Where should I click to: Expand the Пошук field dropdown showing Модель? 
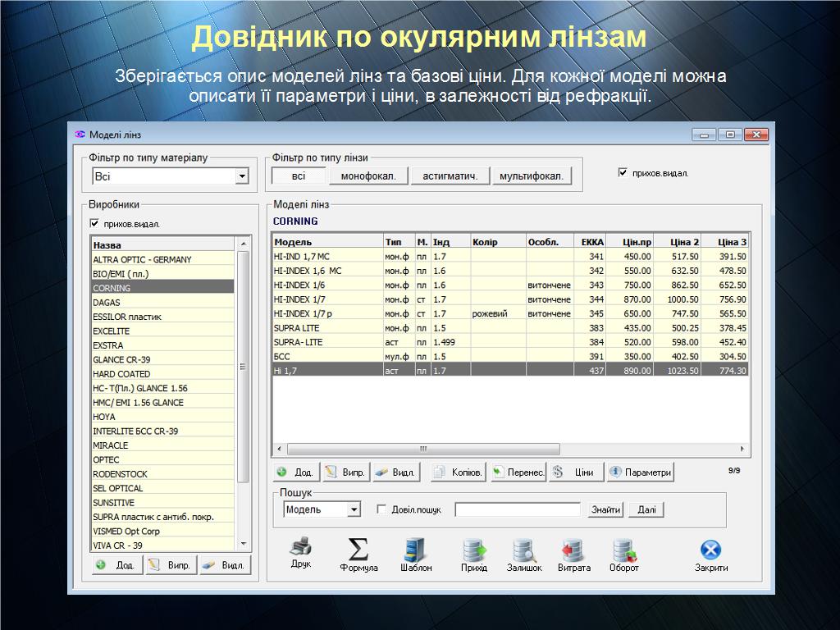click(354, 509)
